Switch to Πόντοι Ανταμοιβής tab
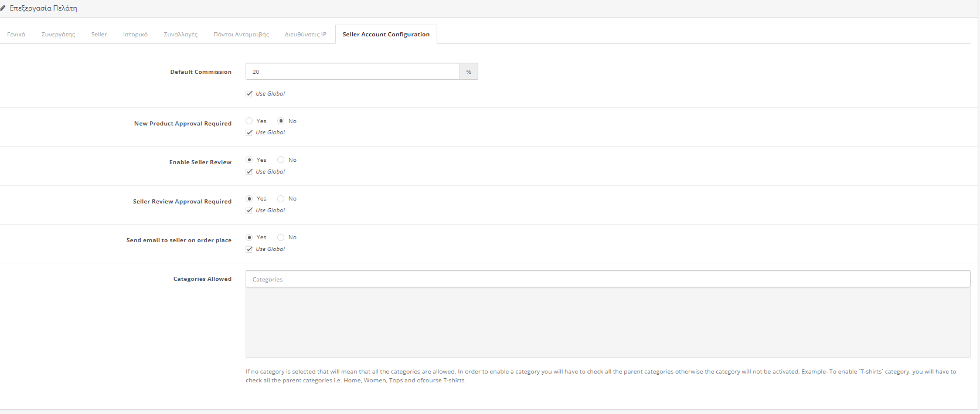The width and height of the screenshot is (980, 414). pos(241,35)
